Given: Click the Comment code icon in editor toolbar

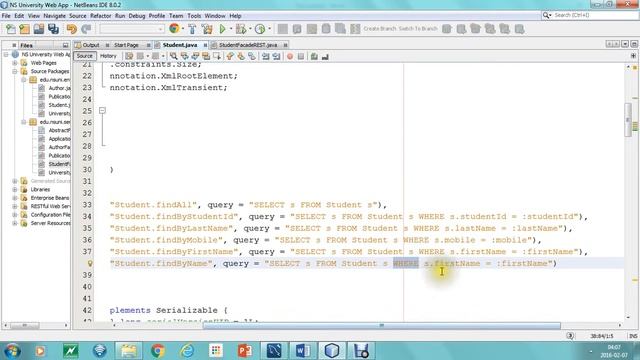Looking at the screenshot, I should (x=314, y=56).
